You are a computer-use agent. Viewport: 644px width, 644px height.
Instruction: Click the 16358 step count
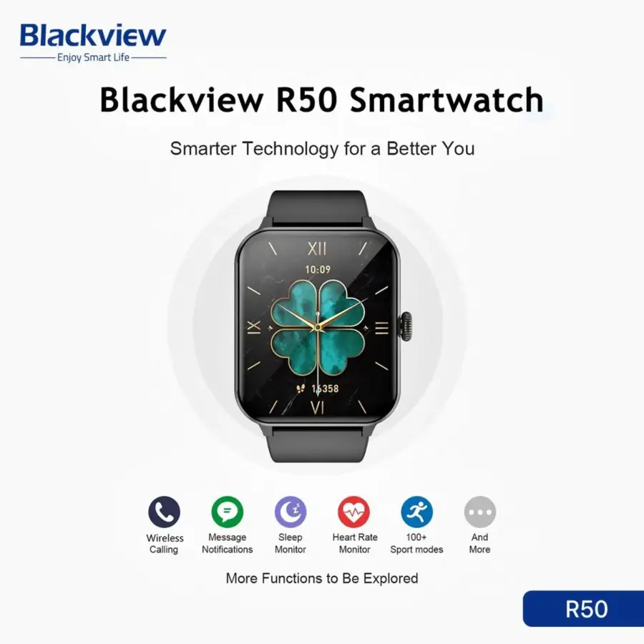tap(325, 389)
